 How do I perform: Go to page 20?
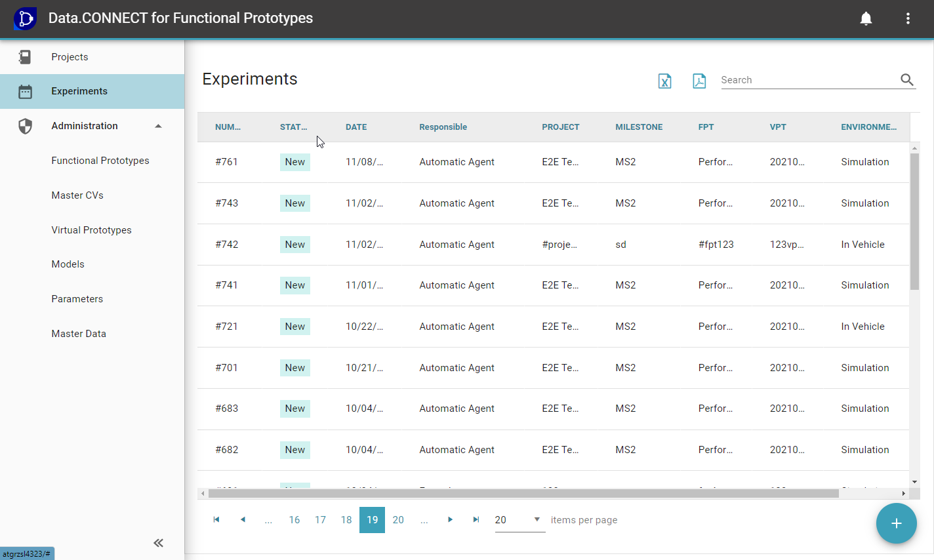point(398,520)
